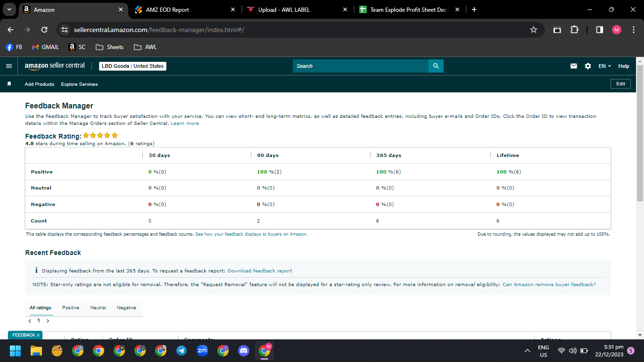Viewport: 644px width, 362px height.
Task: Open the Seller Central messages mail icon
Action: pyautogui.click(x=574, y=66)
